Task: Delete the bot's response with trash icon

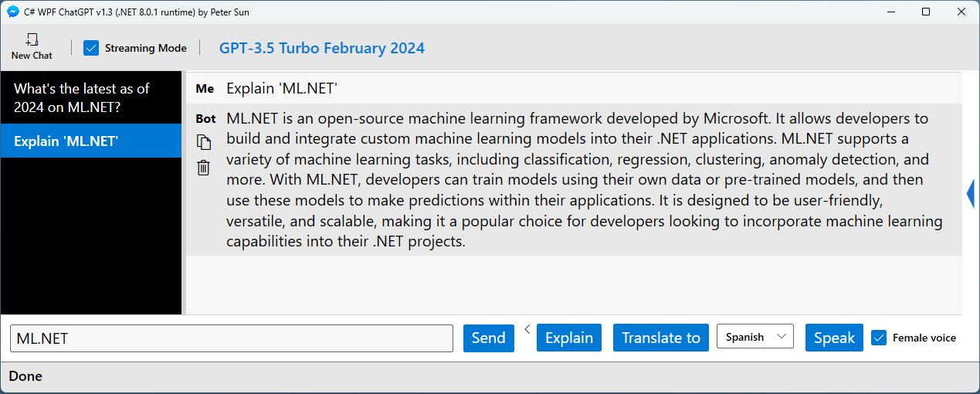Action: coord(204,167)
